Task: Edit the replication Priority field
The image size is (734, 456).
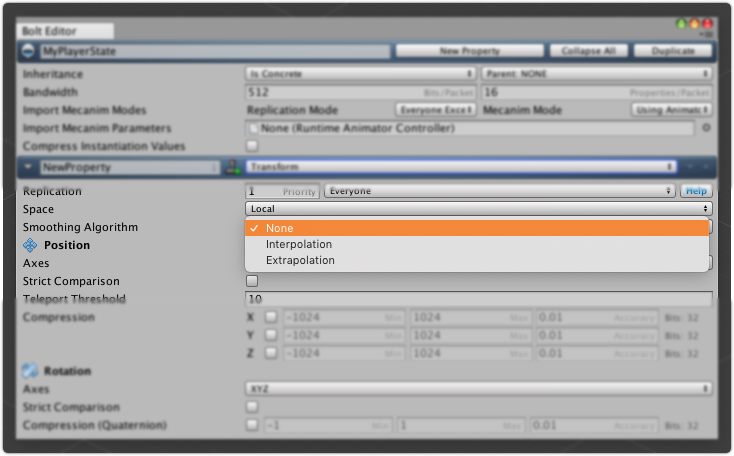Action: click(x=282, y=191)
